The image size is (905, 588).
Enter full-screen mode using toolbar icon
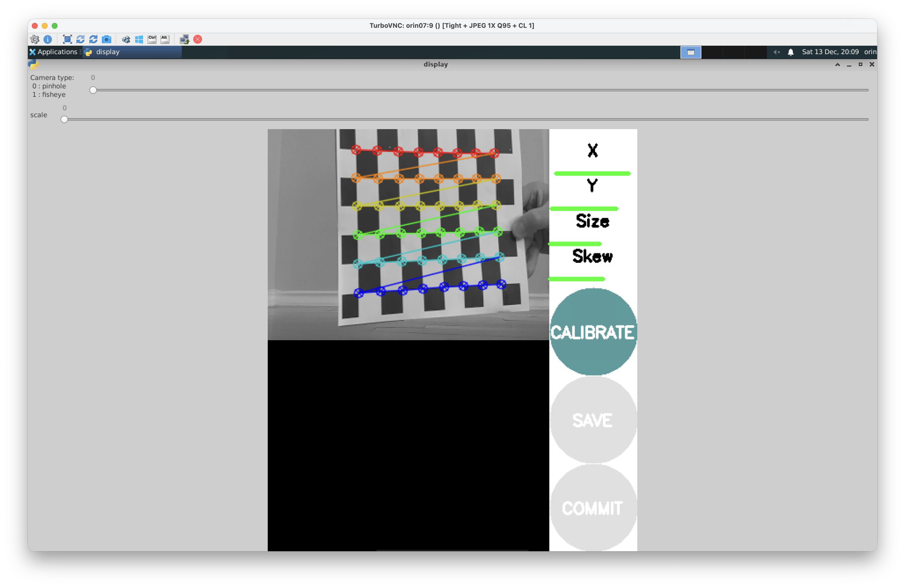coord(67,39)
